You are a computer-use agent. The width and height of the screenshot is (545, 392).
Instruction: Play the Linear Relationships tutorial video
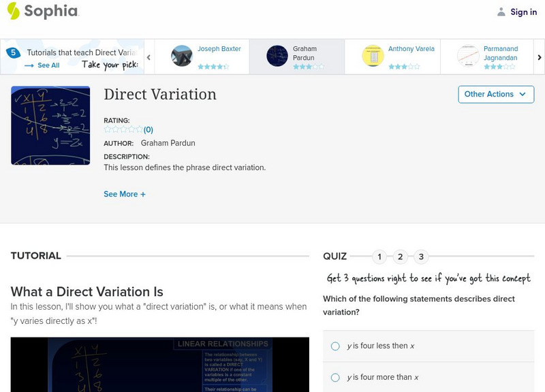point(160,365)
